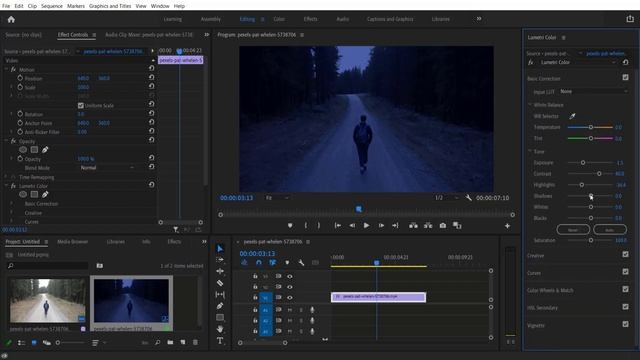This screenshot has width=640, height=360.
Task: Add Marker in Program monitor
Action: tap(290, 225)
